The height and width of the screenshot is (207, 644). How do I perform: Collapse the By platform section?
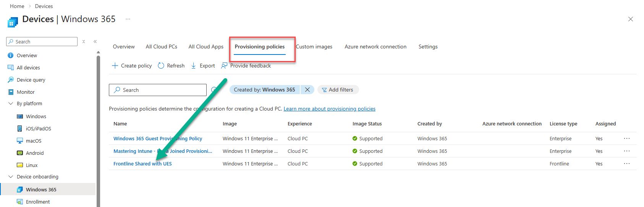point(11,103)
